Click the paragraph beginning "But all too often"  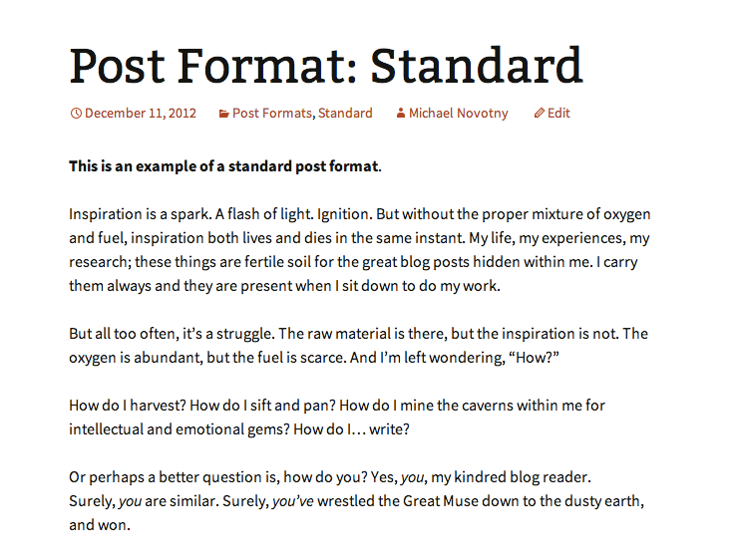tap(359, 346)
